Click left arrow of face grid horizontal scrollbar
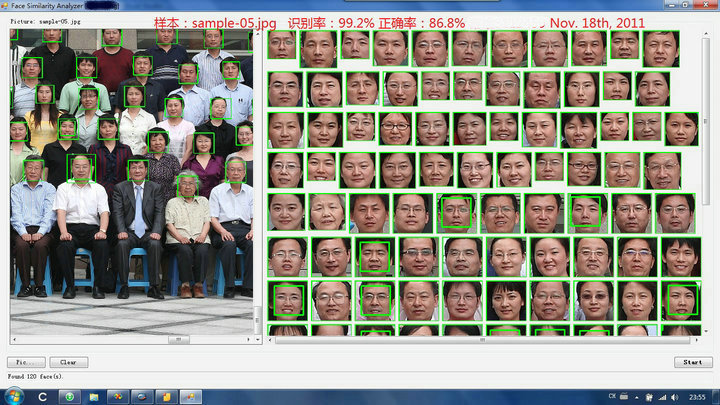Viewport: 720px width, 405px height. [x=270, y=340]
